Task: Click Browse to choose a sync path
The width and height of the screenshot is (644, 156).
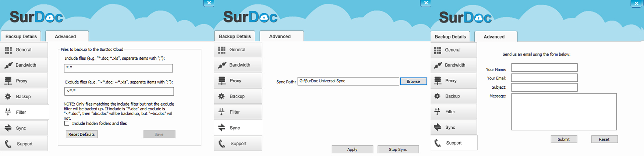Action: click(x=413, y=81)
